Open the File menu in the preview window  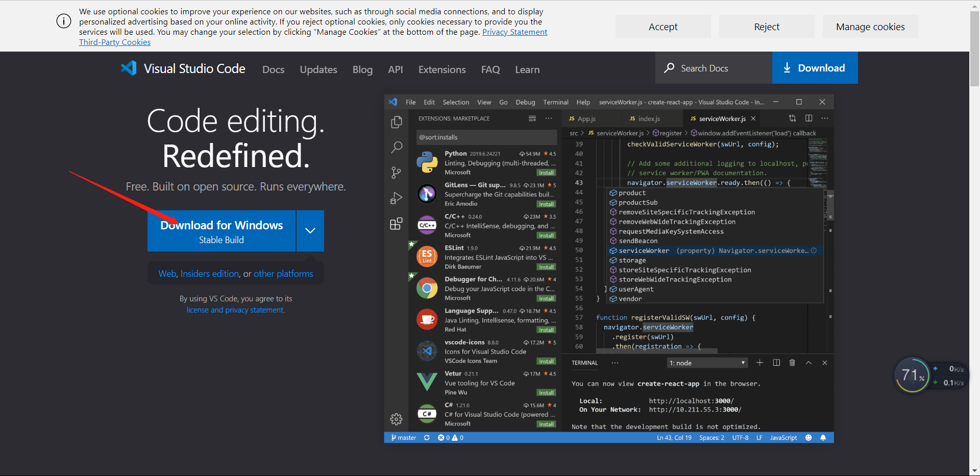(411, 102)
